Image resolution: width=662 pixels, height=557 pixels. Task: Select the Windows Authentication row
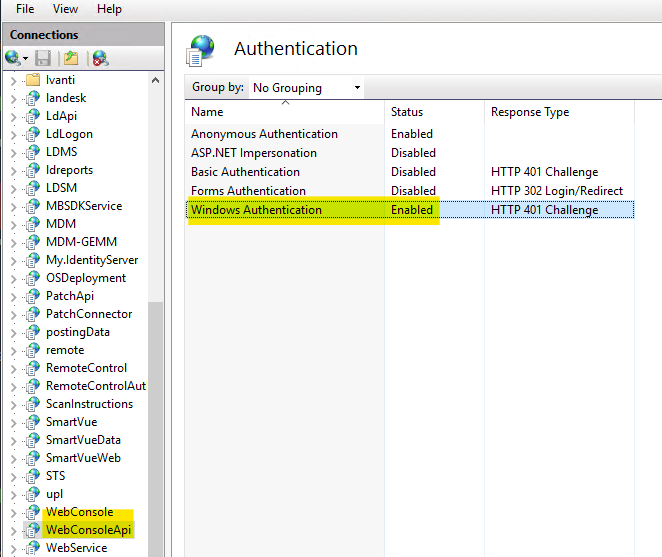point(410,210)
